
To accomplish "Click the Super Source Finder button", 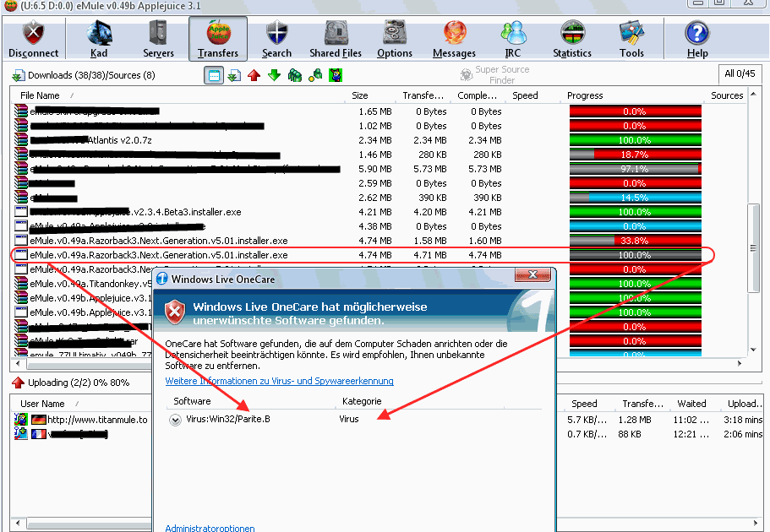I will (495, 74).
